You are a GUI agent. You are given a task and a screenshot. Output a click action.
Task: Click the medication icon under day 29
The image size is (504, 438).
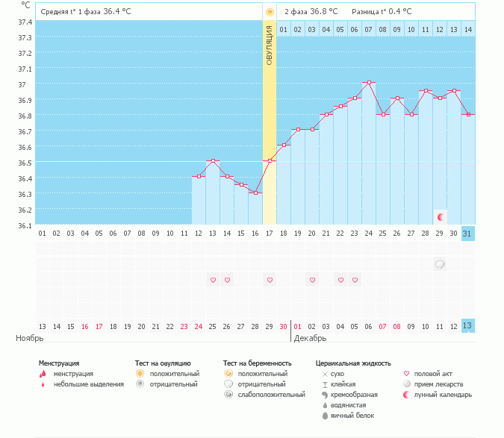(x=441, y=264)
